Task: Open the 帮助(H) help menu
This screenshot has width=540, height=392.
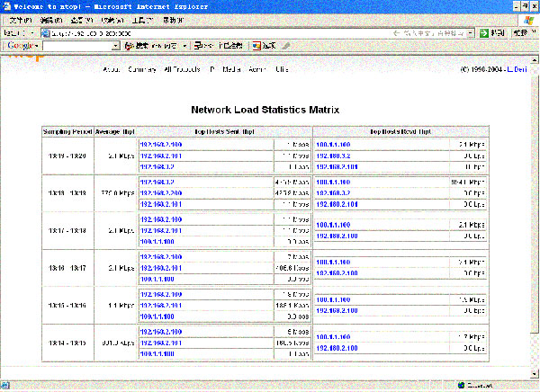Action: click(x=174, y=21)
